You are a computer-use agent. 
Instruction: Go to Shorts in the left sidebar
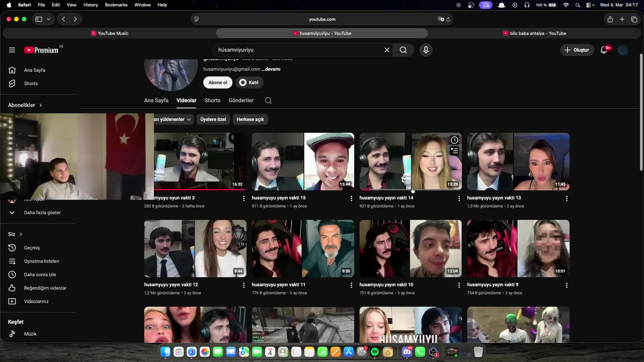[x=38, y=83]
